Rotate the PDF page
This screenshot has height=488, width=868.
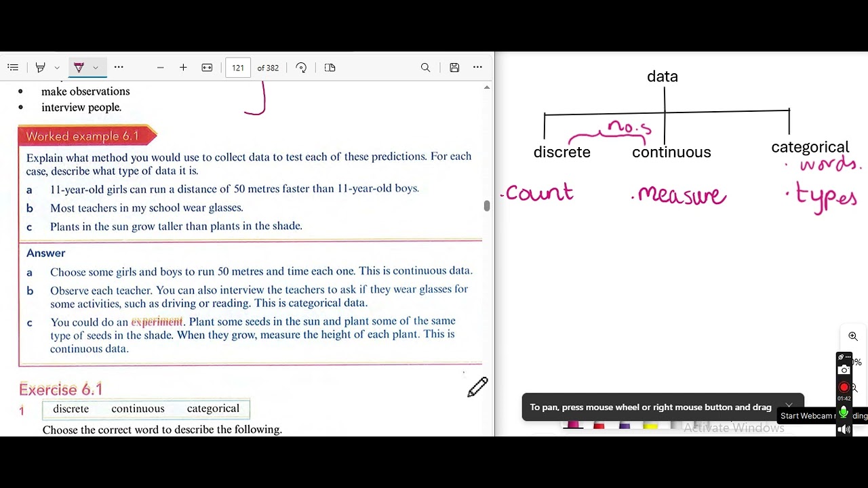[301, 68]
